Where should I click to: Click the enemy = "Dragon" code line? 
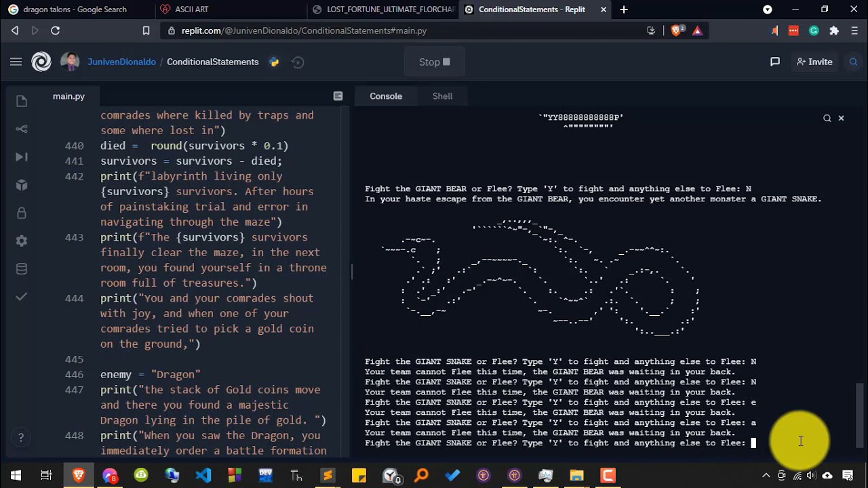click(151, 375)
